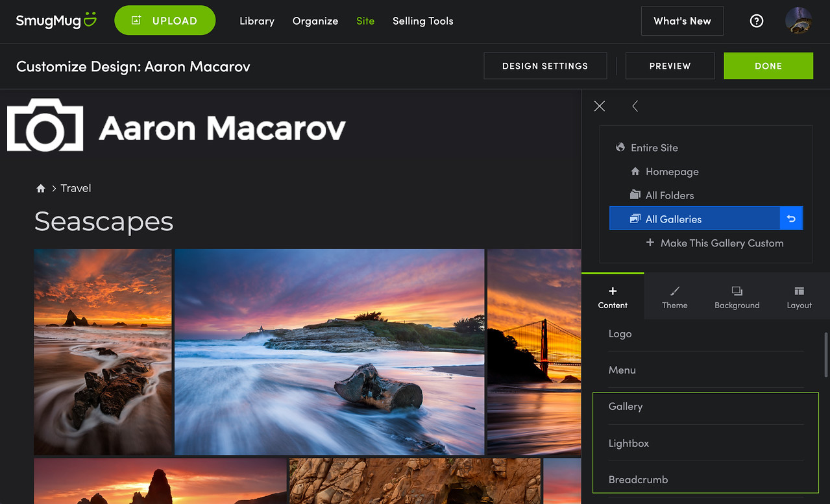Switch to the Theme tab

[x=675, y=297]
